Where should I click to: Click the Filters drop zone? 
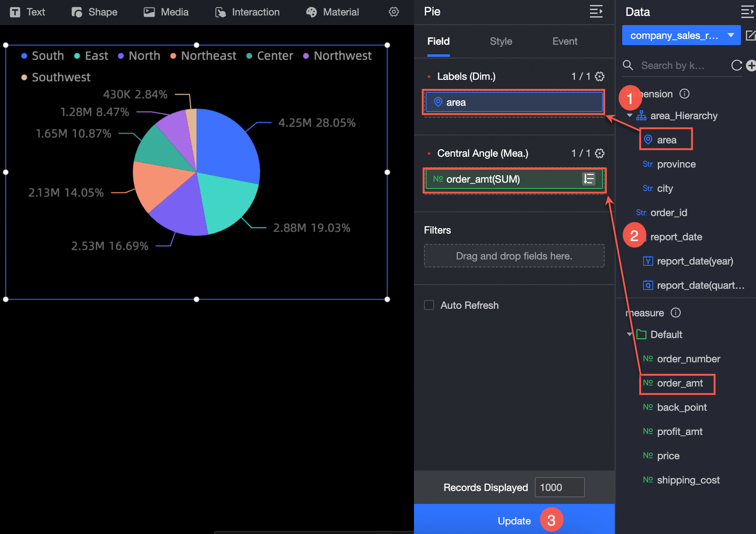pos(514,256)
